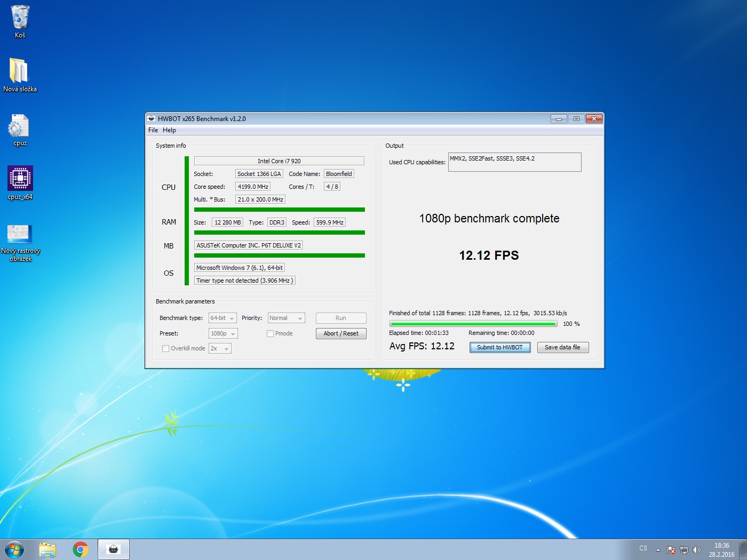Open the Priority Normal dropdown
This screenshot has width=747, height=560.
tap(286, 318)
